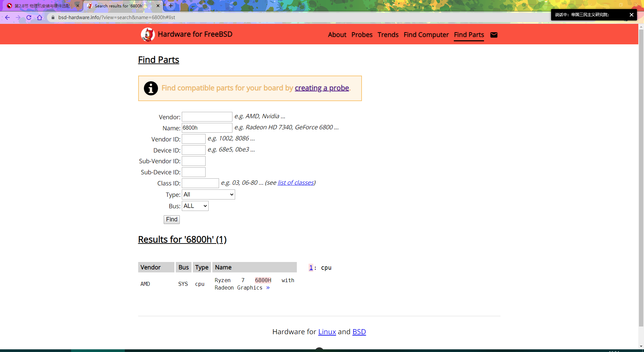
Task: Click the black info circle icon
Action: 151,88
